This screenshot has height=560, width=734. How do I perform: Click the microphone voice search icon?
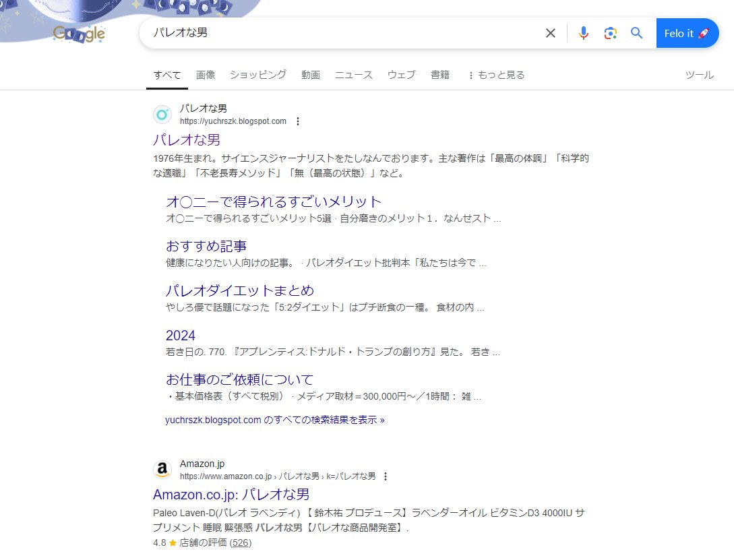pos(582,32)
